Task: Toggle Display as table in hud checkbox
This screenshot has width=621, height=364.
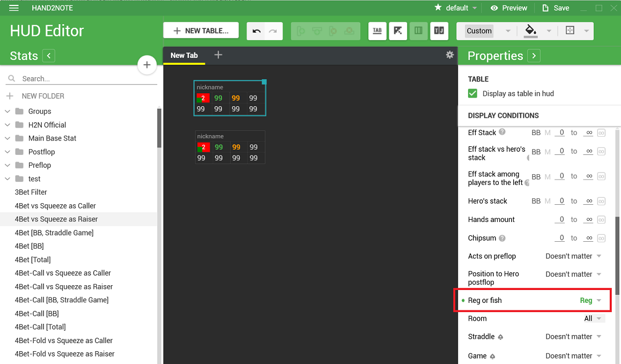Action: point(472,93)
